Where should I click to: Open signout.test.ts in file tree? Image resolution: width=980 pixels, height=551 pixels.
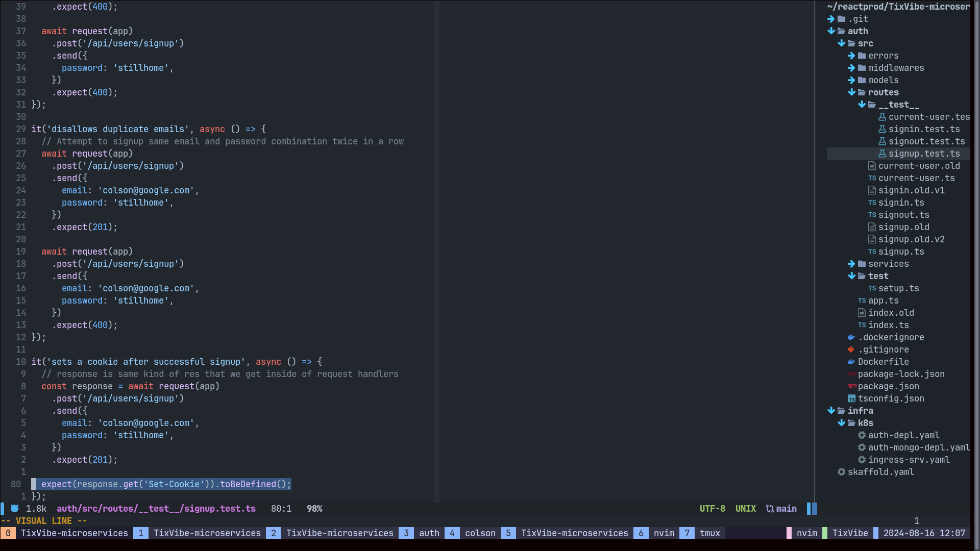926,141
